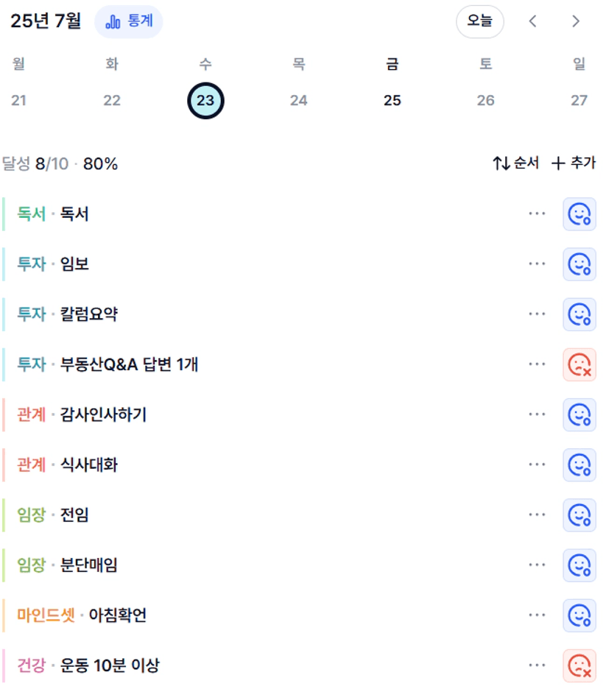Image resolution: width=609 pixels, height=700 pixels.
Task: Toggle smiley status for 아침확언
Action: pyautogui.click(x=579, y=615)
